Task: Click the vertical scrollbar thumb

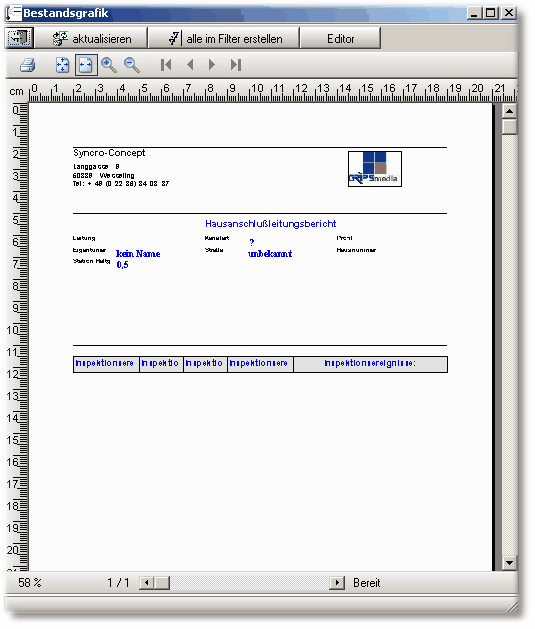Action: [509, 127]
